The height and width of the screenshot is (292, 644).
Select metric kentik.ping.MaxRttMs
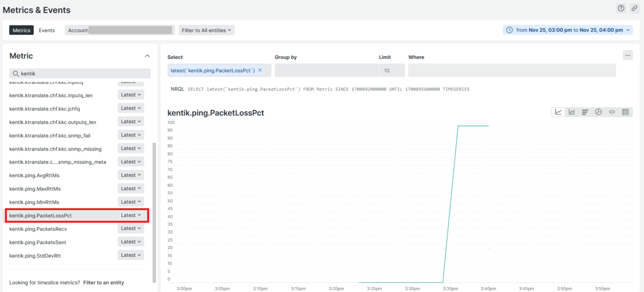35,189
